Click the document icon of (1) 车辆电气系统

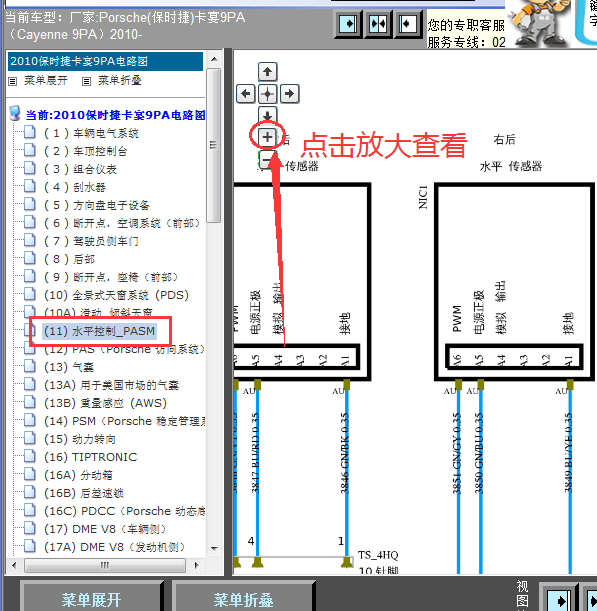point(30,132)
